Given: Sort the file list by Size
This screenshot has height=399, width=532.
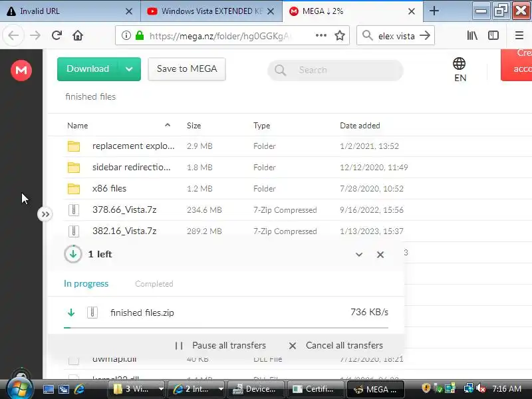Looking at the screenshot, I should pos(194,126).
